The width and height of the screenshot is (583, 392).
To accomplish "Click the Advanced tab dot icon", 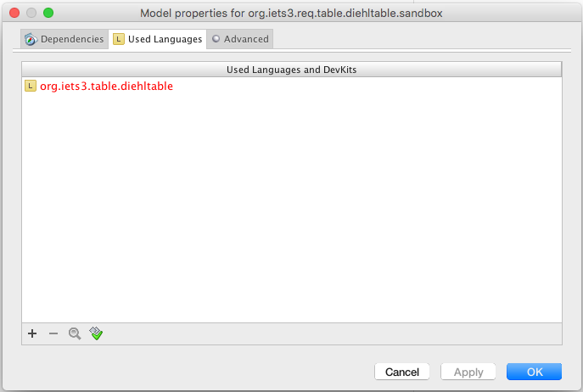I will point(216,39).
